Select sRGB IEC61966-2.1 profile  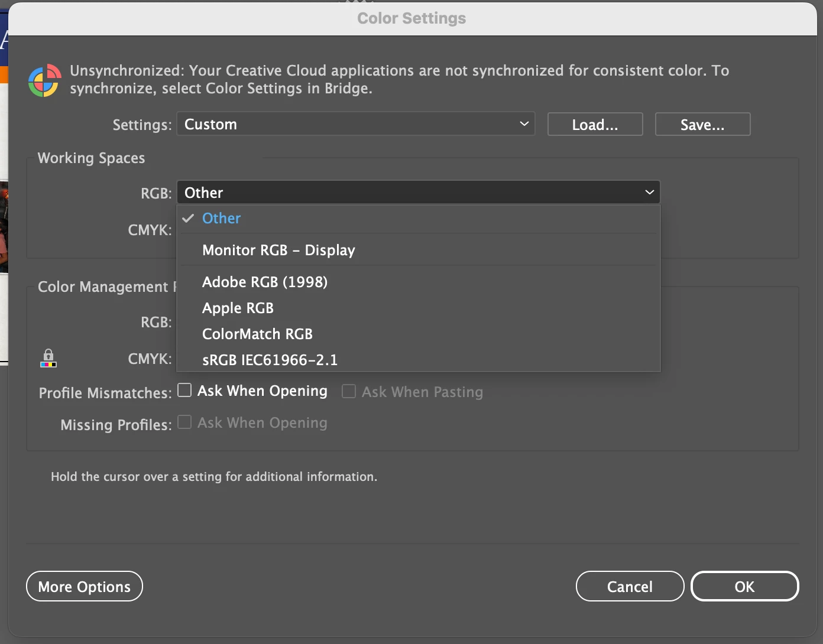coord(418,360)
